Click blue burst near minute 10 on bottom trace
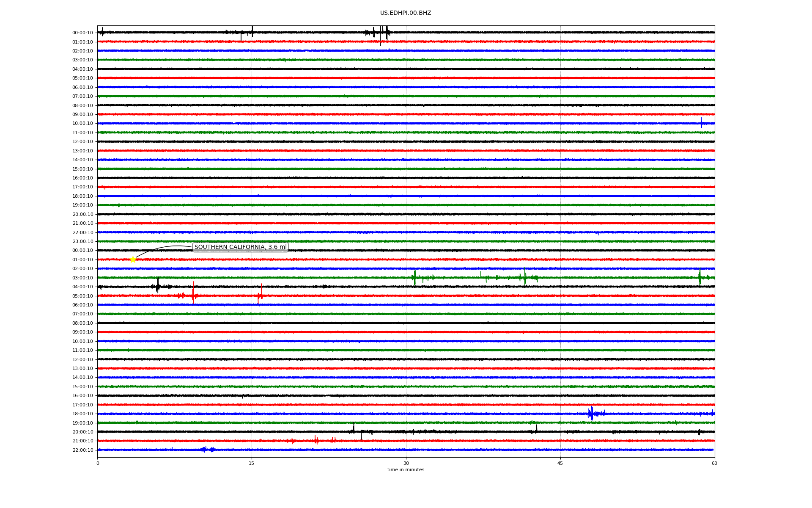Image resolution: width=812 pixels, height=508 pixels. [x=204, y=450]
